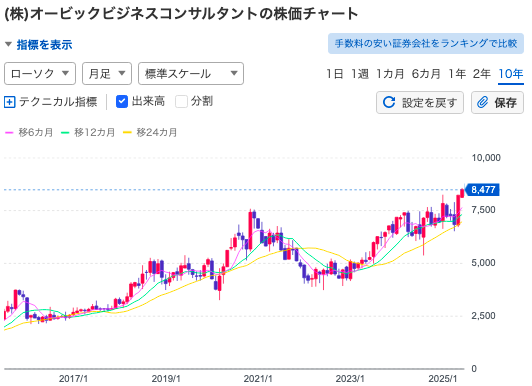Viewport: 532px width, 386px height.
Task: Click the 2019/1 date axis label
Action: [166, 379]
